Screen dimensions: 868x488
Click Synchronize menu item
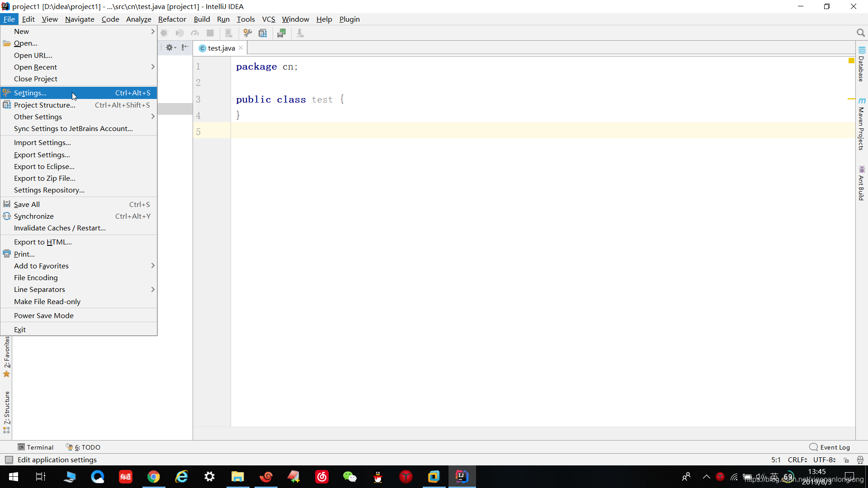[x=79, y=216]
